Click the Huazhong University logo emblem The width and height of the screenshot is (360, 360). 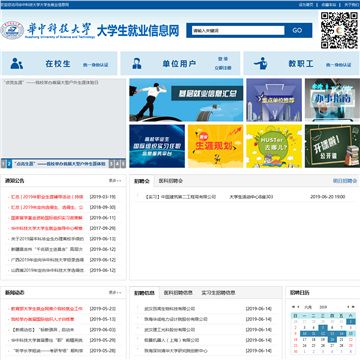(x=12, y=30)
